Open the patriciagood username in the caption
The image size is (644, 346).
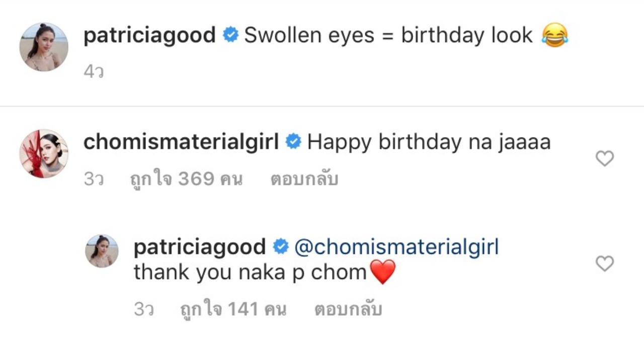point(150,36)
